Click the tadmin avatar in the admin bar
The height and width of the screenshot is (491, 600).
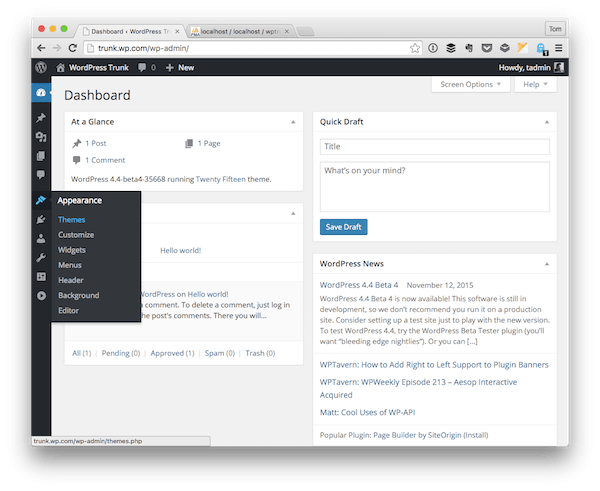(x=559, y=68)
